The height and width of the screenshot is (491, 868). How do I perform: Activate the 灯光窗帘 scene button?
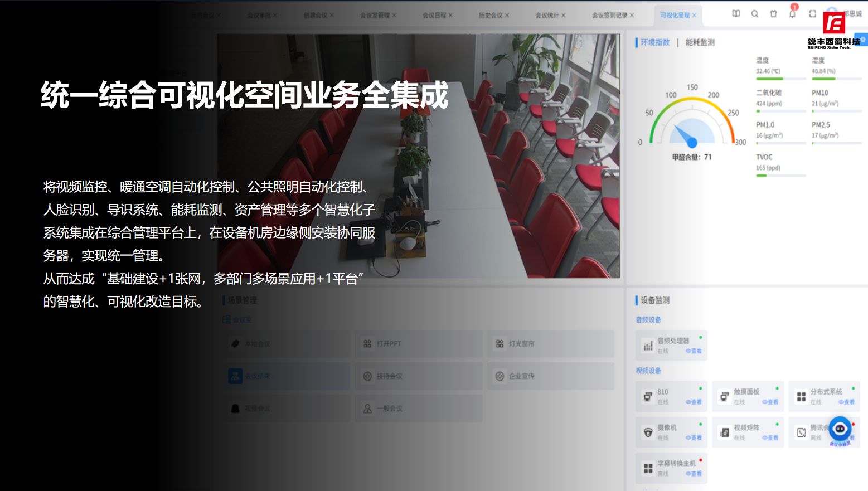[x=550, y=344]
